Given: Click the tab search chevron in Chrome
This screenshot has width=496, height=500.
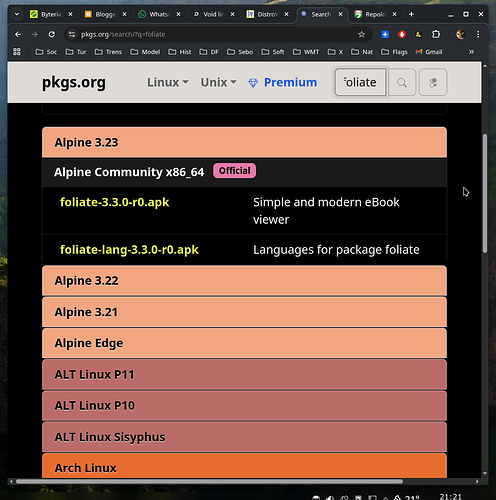Looking at the screenshot, I should pos(17,14).
